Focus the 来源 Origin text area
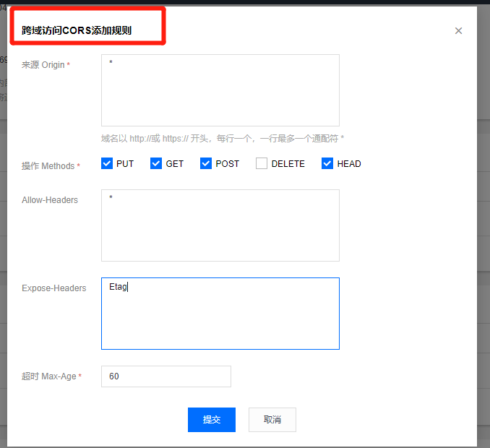490x448 pixels. pyautogui.click(x=220, y=90)
